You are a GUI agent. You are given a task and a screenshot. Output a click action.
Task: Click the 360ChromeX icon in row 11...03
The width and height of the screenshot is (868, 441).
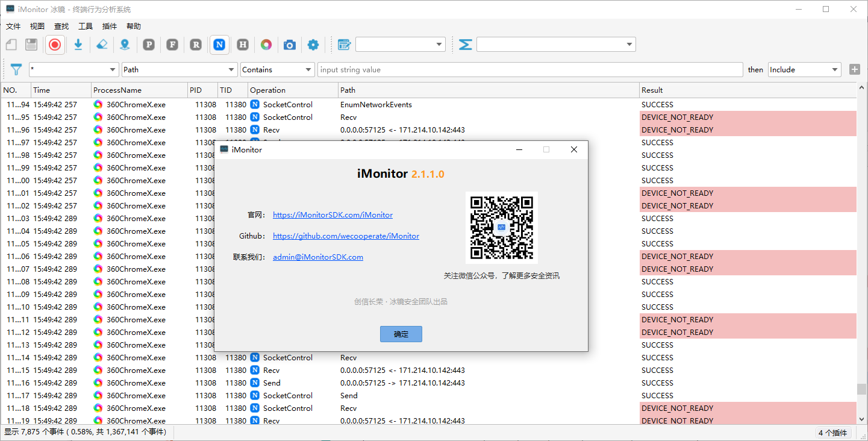pyautogui.click(x=98, y=218)
